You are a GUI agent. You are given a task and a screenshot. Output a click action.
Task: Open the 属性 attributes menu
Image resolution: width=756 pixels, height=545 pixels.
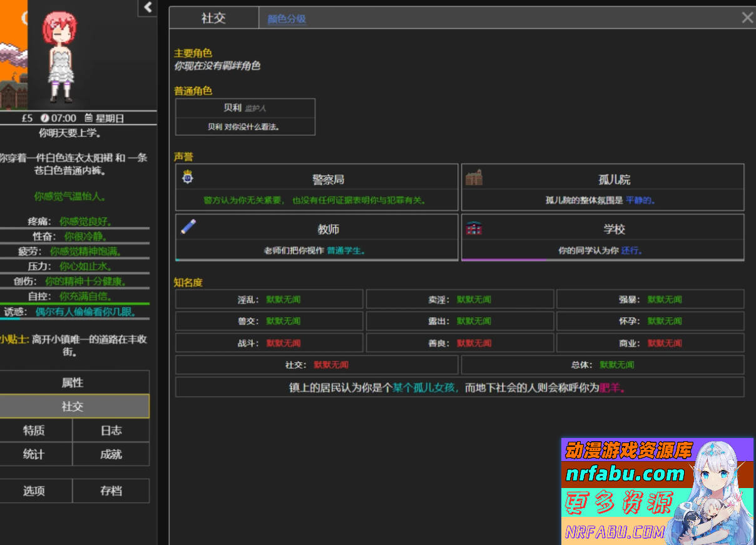tap(73, 382)
